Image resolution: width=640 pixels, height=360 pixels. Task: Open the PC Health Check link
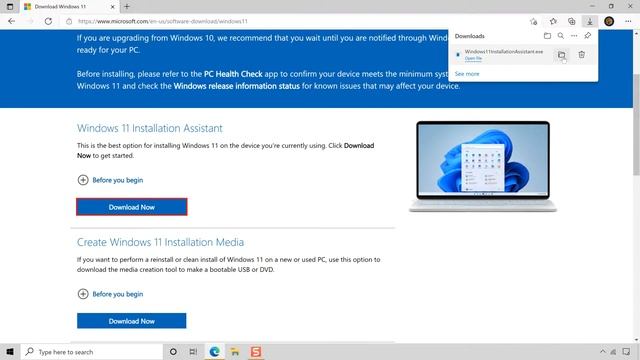pyautogui.click(x=233, y=74)
